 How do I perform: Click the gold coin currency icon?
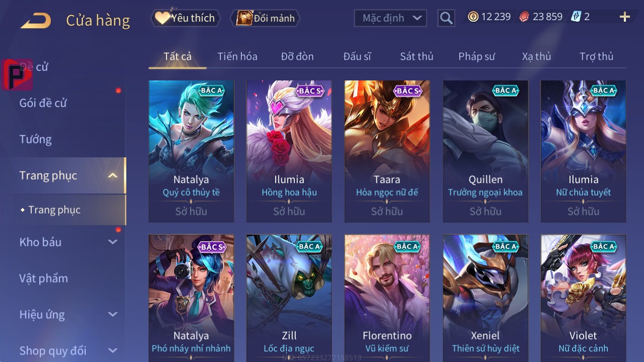tap(473, 17)
